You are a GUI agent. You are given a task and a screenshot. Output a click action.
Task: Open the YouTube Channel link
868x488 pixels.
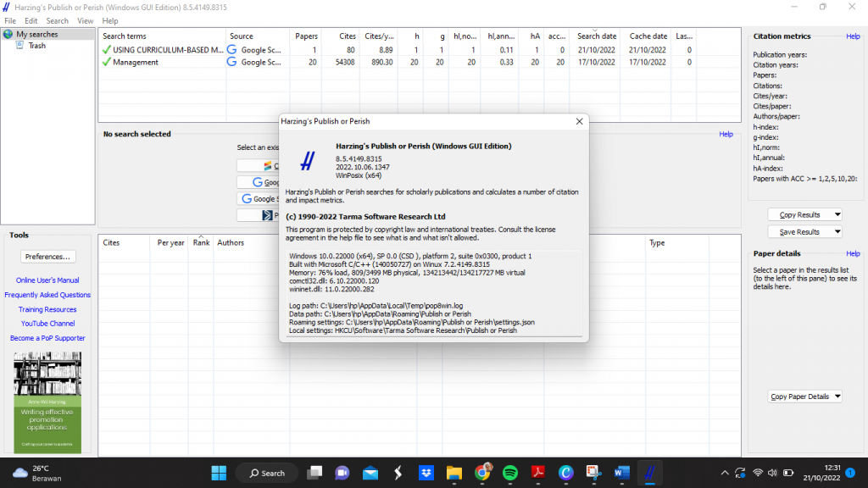click(47, 324)
